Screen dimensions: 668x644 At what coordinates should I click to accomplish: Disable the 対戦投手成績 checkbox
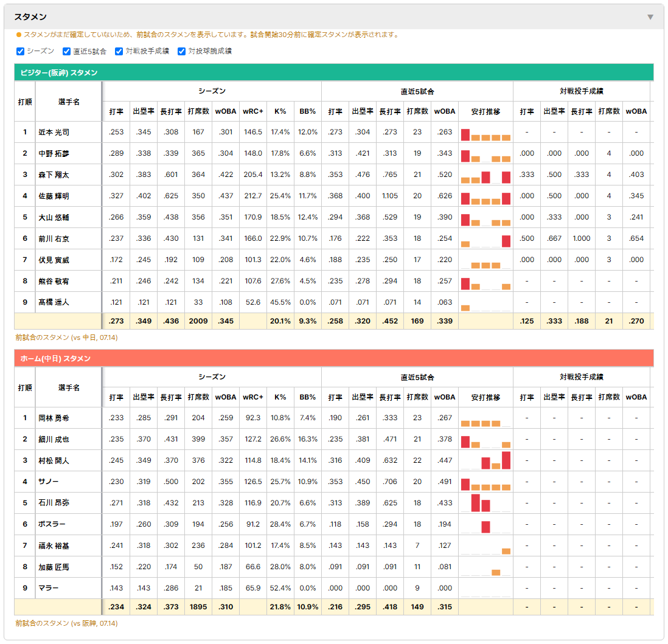[119, 52]
